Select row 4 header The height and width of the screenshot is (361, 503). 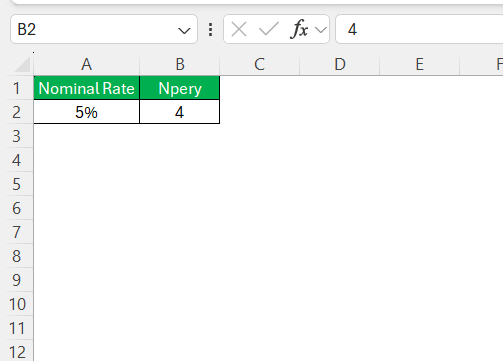pyautogui.click(x=17, y=160)
